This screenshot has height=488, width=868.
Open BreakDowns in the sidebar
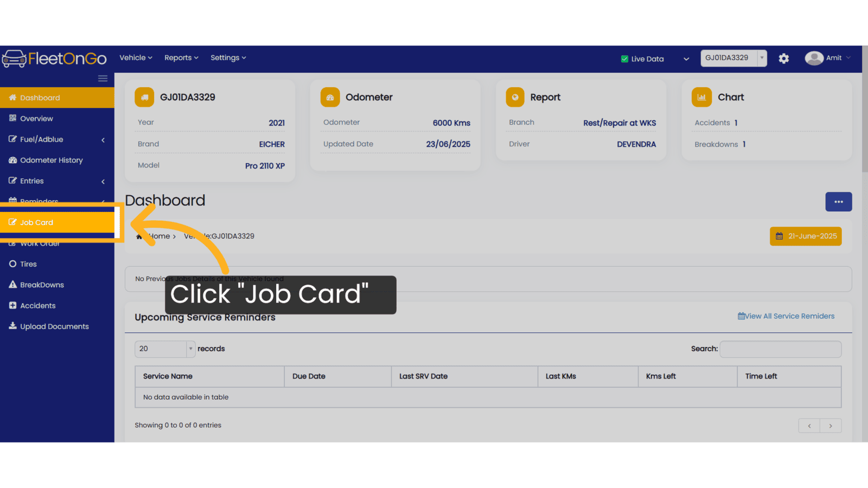click(x=57, y=285)
